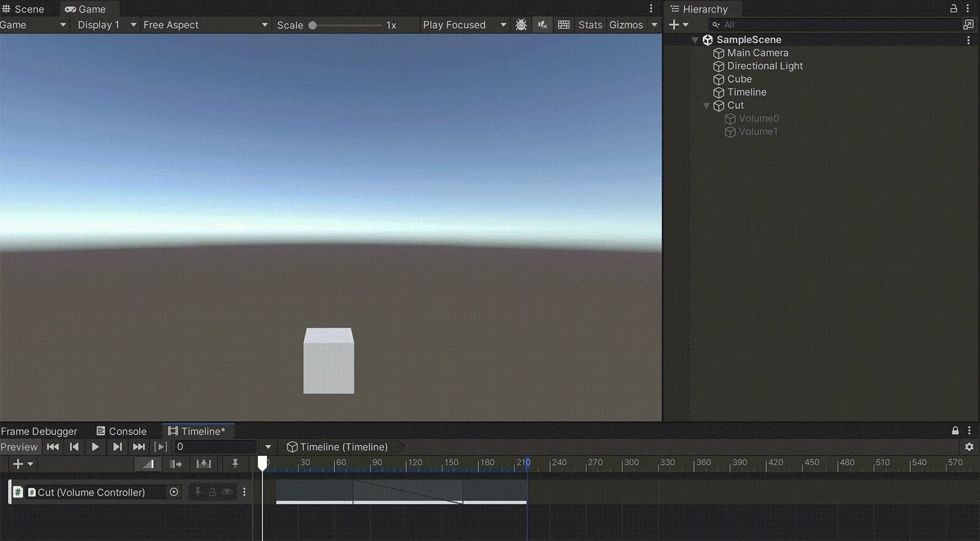Toggle the Preview mode in Timeline
The width and height of the screenshot is (980, 541).
point(19,447)
